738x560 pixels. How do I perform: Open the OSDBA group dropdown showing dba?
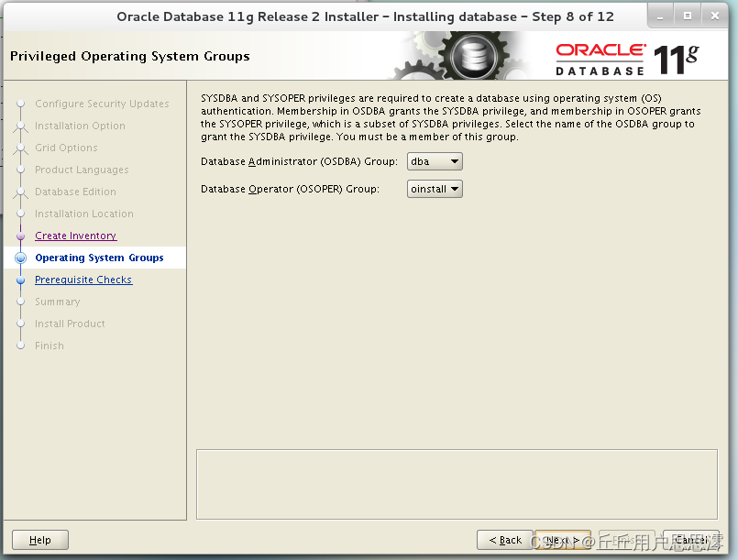pyautogui.click(x=435, y=161)
